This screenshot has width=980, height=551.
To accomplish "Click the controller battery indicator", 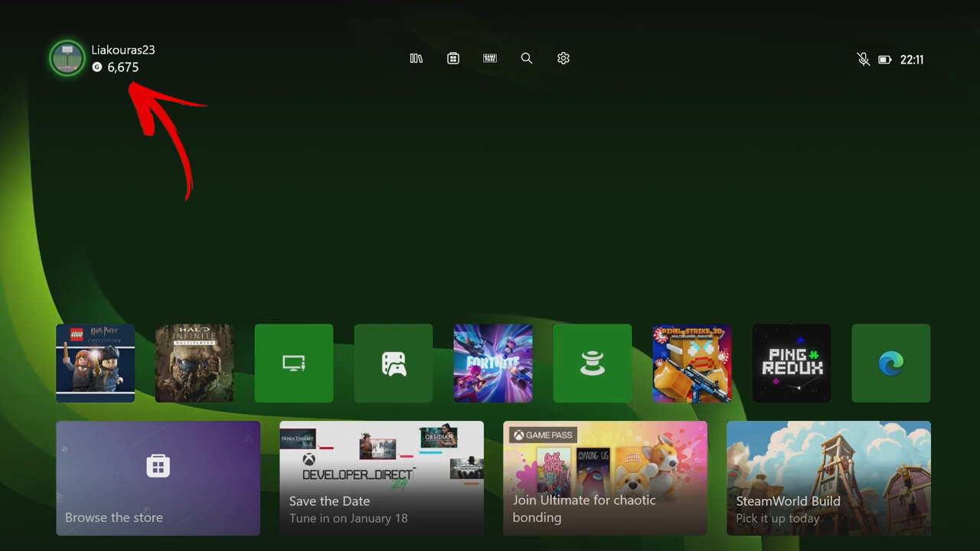I will pos(885,60).
